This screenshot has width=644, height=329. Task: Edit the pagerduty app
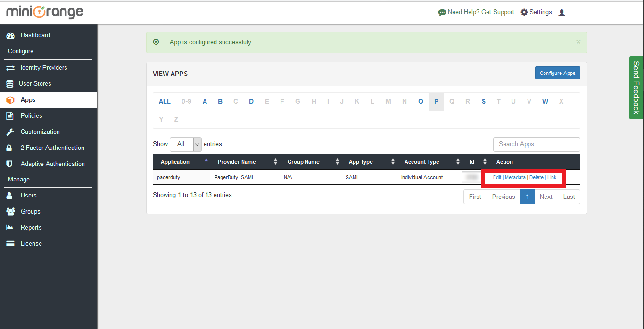pos(497,178)
